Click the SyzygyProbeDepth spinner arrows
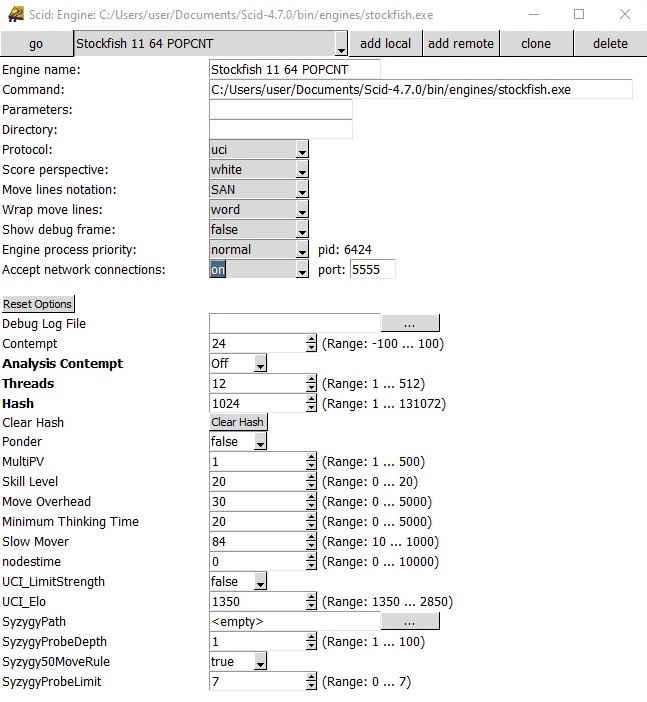The width and height of the screenshot is (647, 702). click(311, 642)
